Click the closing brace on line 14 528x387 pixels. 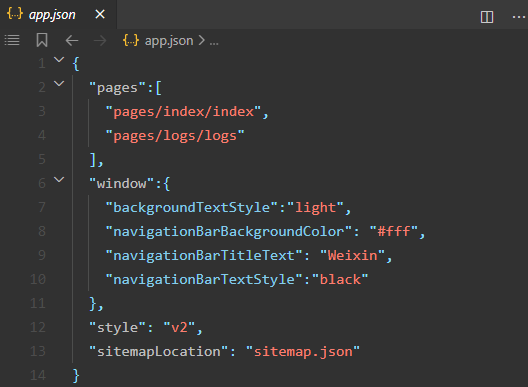point(76,376)
